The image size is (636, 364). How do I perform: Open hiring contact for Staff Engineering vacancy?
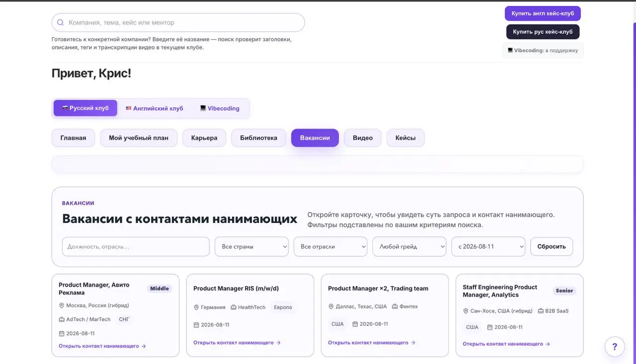click(506, 344)
